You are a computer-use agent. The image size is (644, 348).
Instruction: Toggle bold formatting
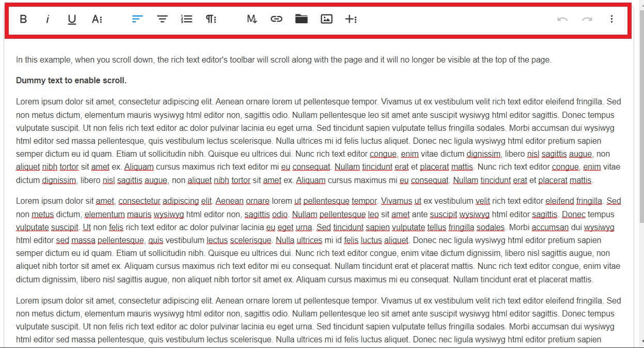(23, 19)
